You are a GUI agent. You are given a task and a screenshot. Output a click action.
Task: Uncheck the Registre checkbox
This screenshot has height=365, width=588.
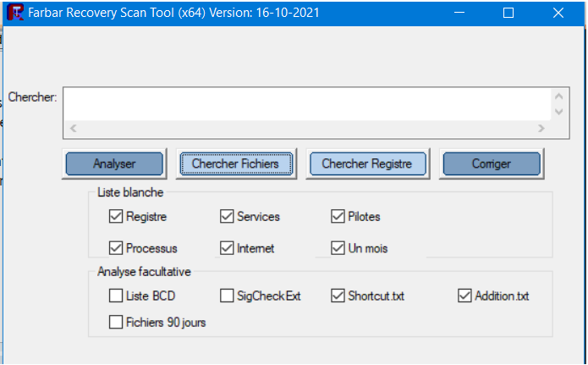pos(116,216)
